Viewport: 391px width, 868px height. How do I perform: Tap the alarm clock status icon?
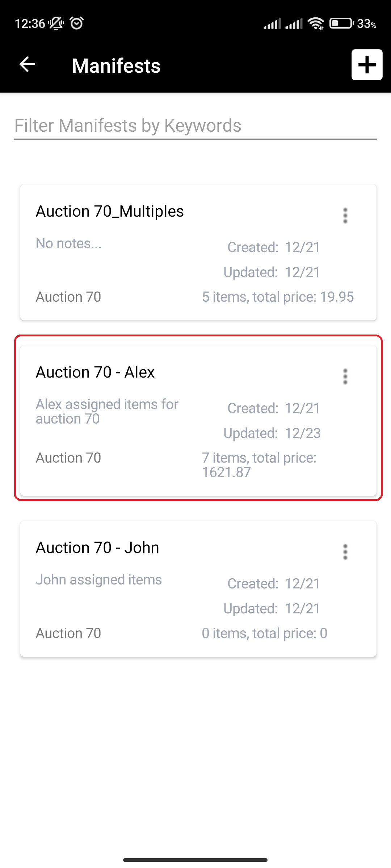[77, 23]
